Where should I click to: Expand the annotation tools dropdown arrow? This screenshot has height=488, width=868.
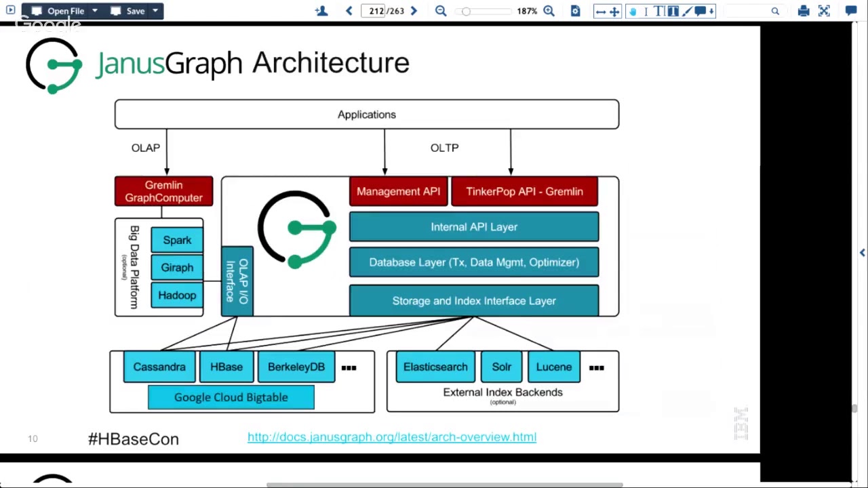tap(711, 11)
